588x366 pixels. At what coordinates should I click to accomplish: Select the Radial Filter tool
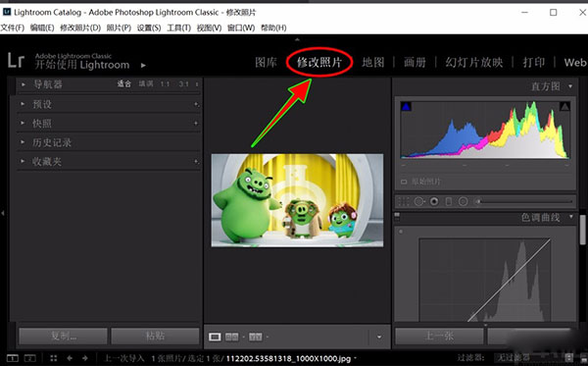[464, 201]
